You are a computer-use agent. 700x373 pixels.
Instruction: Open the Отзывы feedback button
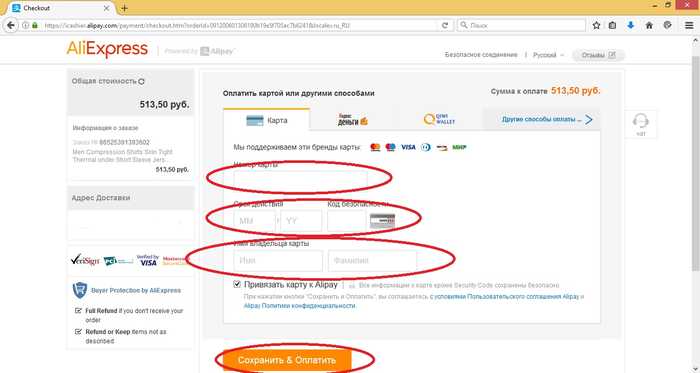598,55
